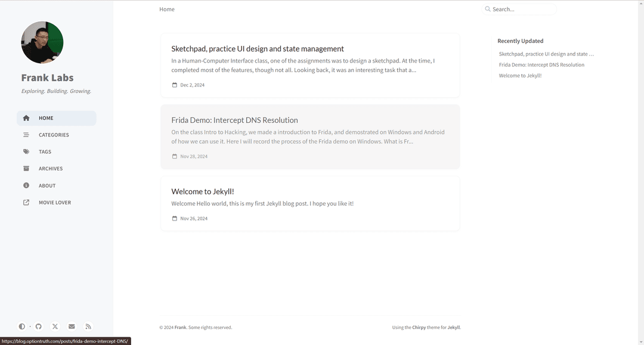Click the Search input field
Viewport: 644px width, 345px height.
coord(519,9)
